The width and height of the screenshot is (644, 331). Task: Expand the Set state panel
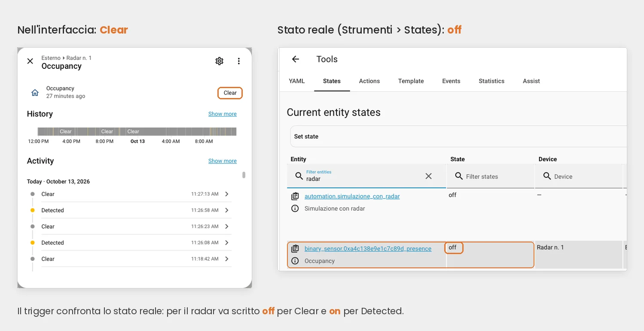(x=458, y=136)
